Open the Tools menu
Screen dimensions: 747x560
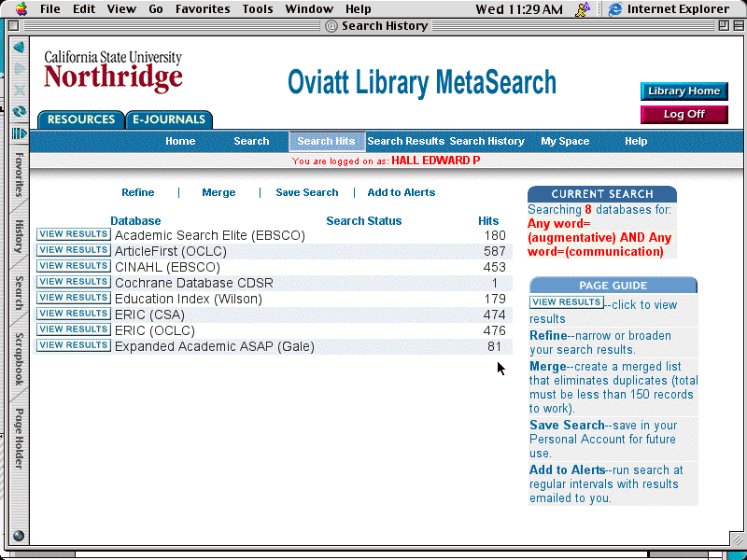pos(258,8)
